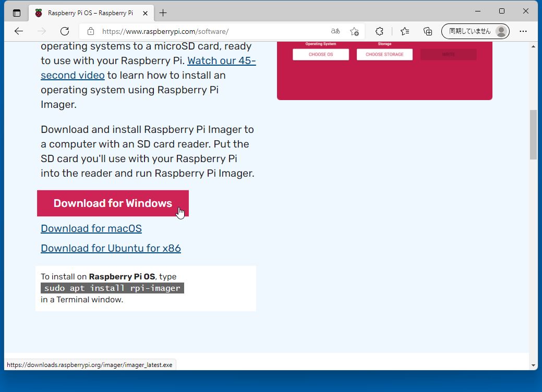The height and width of the screenshot is (392, 542).
Task: Click the CHOOSE OS button in Imager preview
Action: [x=321, y=55]
